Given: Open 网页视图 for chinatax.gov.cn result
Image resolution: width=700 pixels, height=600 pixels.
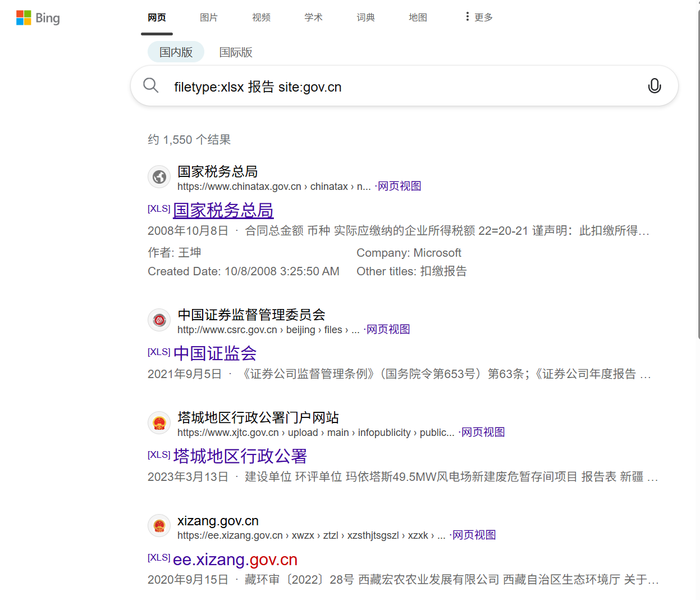Looking at the screenshot, I should [x=399, y=186].
